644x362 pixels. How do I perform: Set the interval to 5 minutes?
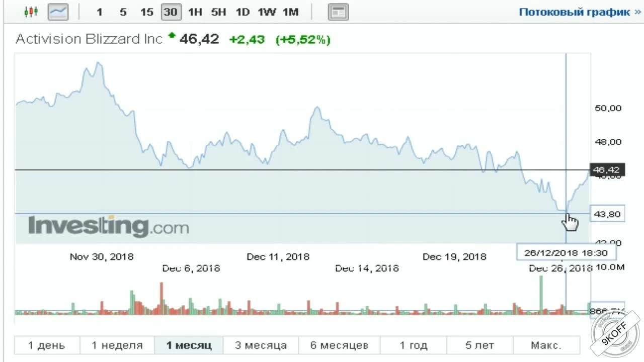(123, 12)
